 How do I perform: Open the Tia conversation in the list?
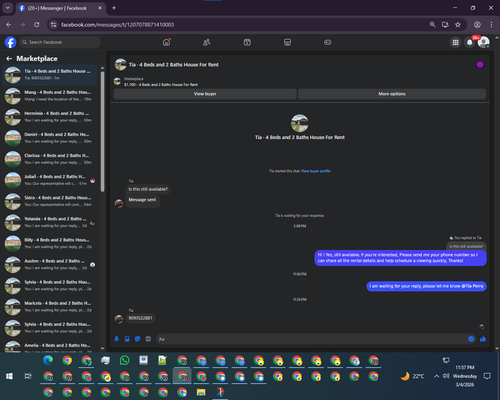point(50,75)
